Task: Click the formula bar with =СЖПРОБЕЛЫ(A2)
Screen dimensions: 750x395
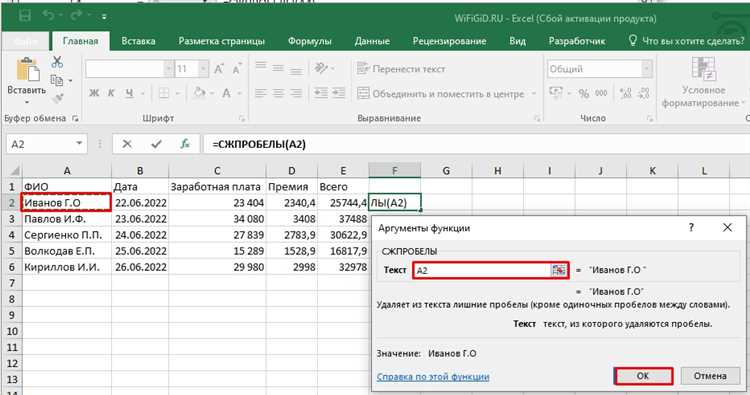Action: tap(476, 144)
